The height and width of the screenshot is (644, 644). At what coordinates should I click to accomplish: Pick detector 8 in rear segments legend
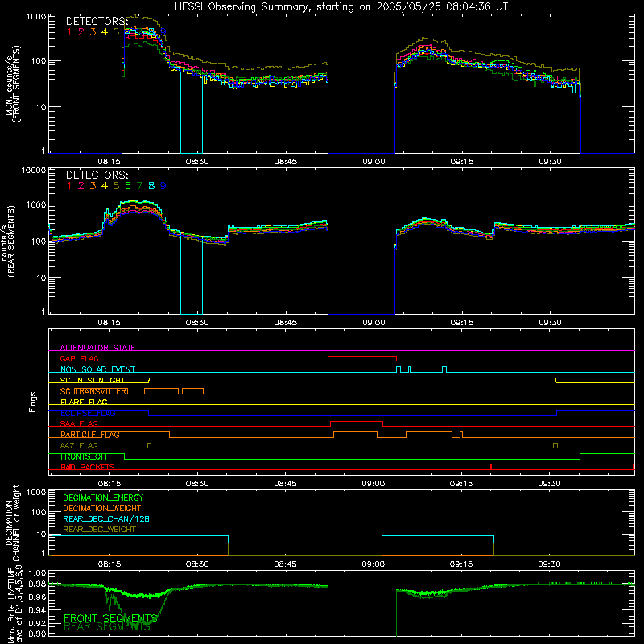[151, 186]
